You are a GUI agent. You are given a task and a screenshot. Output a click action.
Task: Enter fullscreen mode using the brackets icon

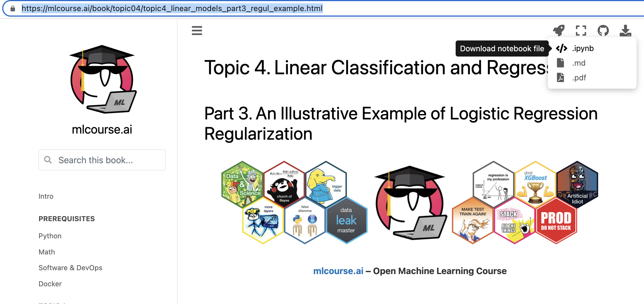[x=581, y=30]
